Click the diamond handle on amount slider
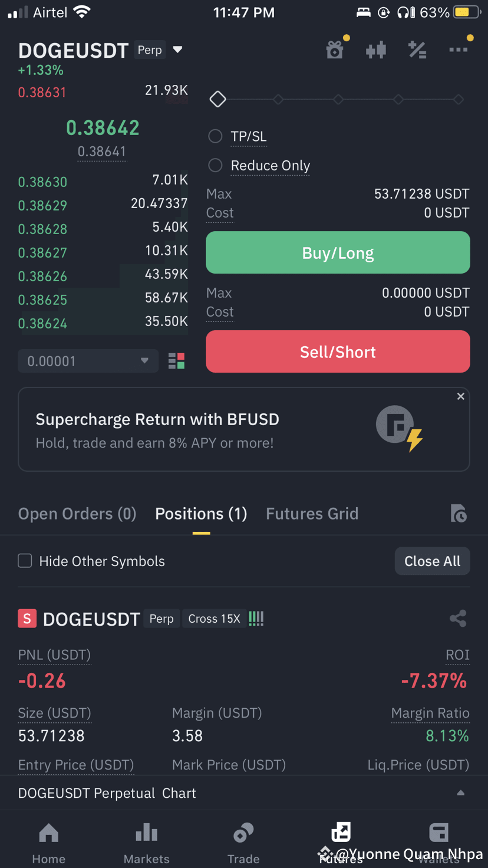Image resolution: width=488 pixels, height=868 pixels. tap(217, 99)
